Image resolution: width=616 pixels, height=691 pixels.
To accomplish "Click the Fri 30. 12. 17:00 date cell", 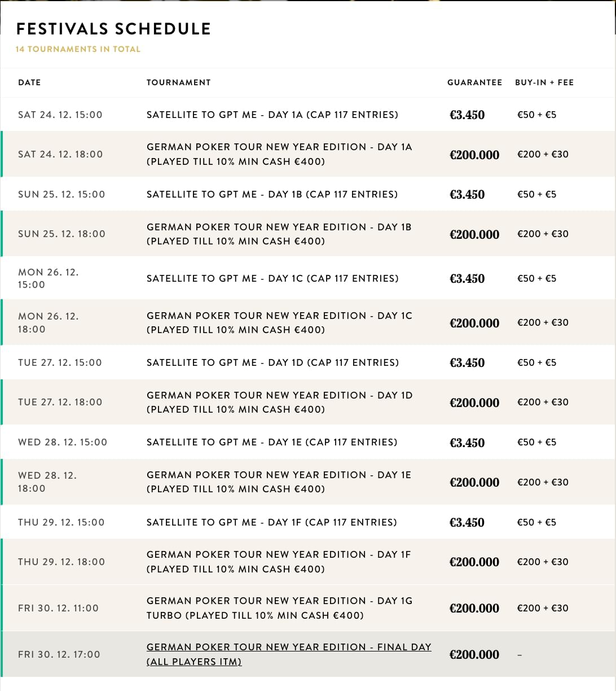I will pos(59,654).
